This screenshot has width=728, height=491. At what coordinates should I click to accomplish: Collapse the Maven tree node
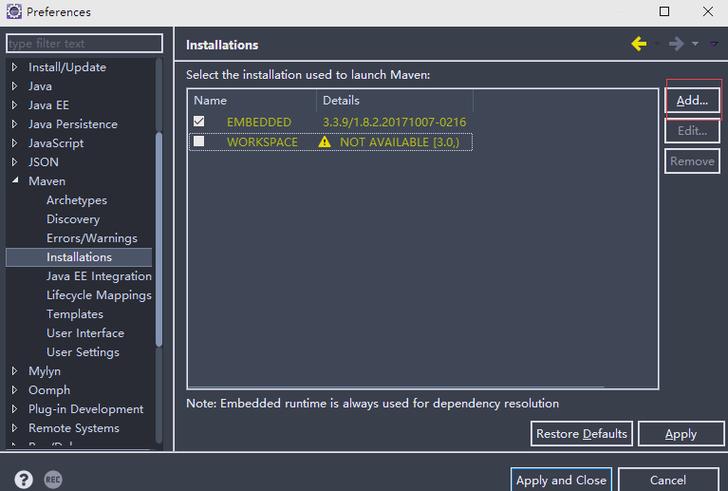click(x=15, y=181)
